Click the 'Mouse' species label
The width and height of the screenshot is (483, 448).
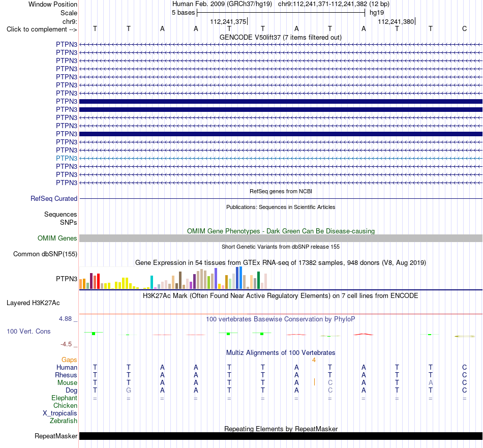67,383
